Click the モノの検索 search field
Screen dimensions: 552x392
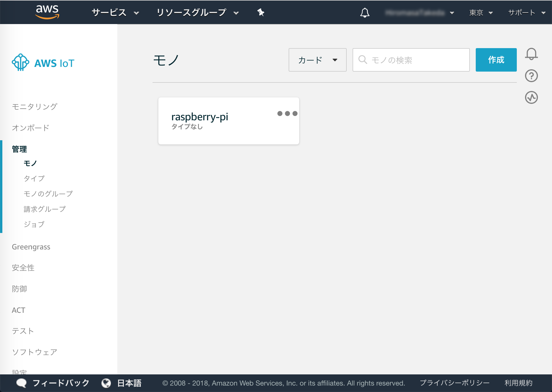click(411, 60)
